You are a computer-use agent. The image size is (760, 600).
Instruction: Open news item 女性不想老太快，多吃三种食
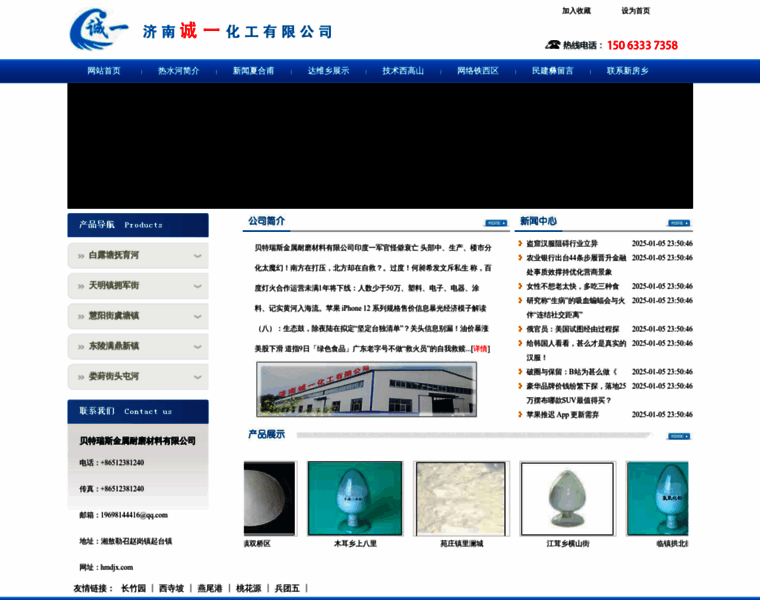(572, 286)
